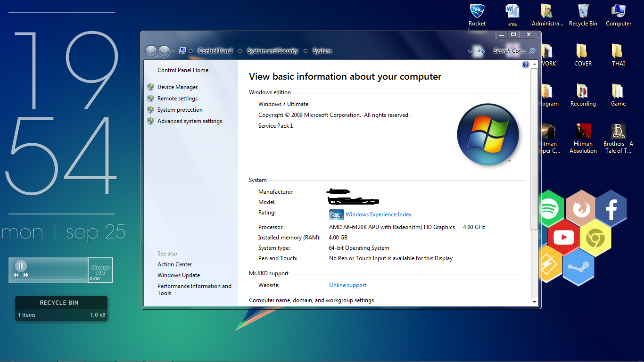The height and width of the screenshot is (362, 644).
Task: Open the recent pages dropdown arrow
Action: click(x=173, y=51)
